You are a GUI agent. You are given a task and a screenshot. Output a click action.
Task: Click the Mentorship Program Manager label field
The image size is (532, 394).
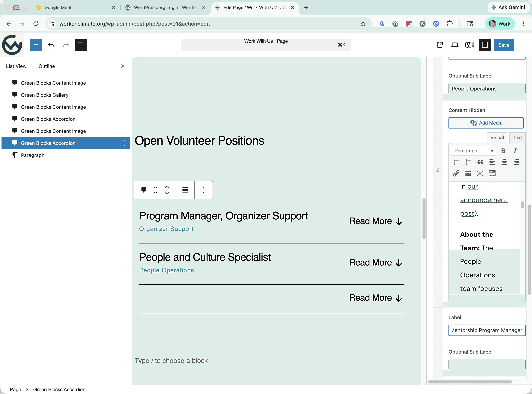click(x=487, y=330)
